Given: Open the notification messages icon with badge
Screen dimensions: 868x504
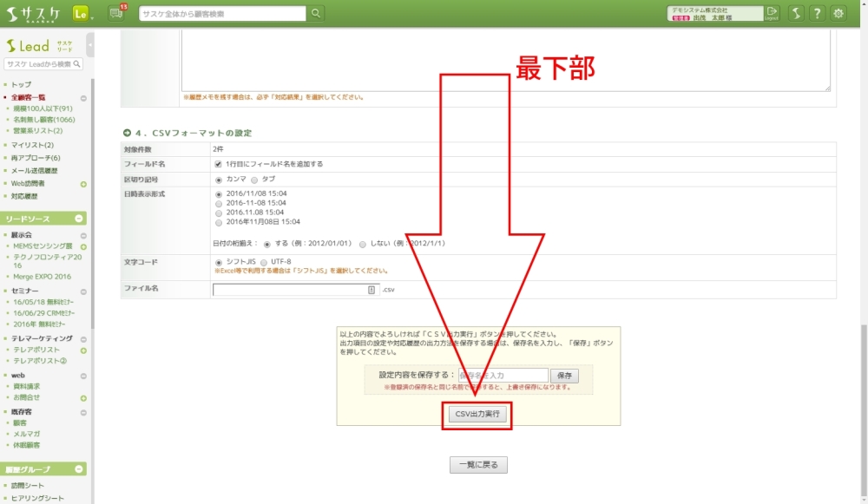Looking at the screenshot, I should click(x=116, y=13).
